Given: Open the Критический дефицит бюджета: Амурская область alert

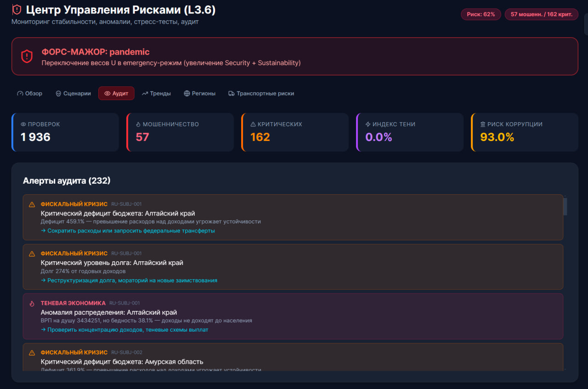Looking at the screenshot, I should (293, 357).
